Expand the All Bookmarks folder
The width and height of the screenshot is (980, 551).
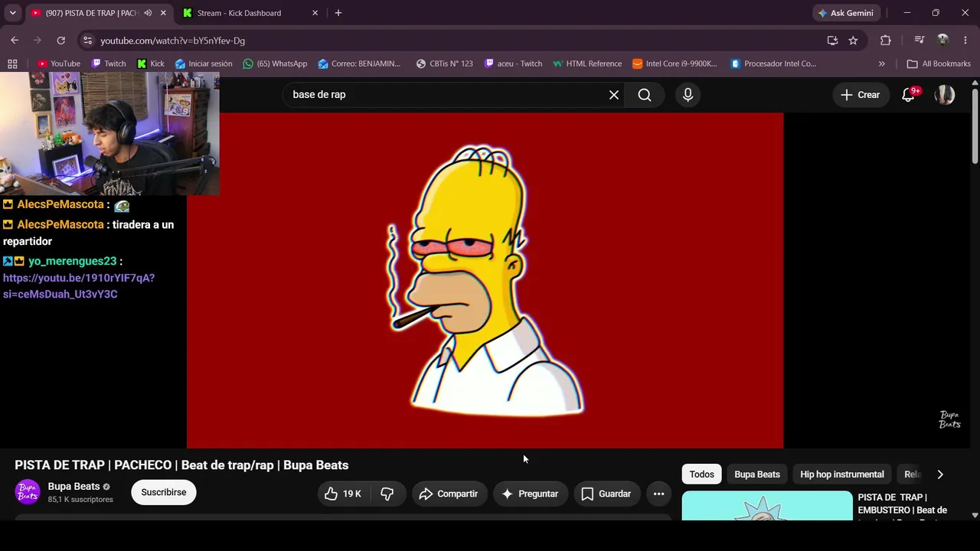939,64
